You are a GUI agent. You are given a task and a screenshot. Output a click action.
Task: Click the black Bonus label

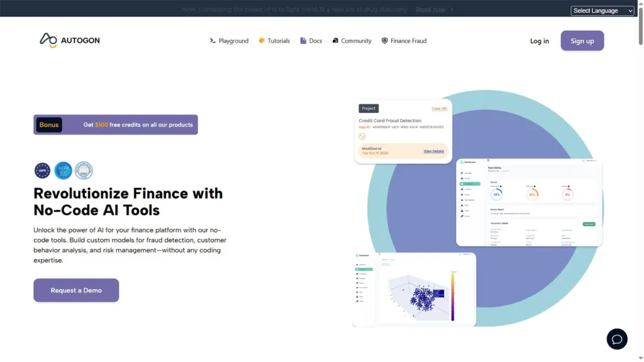coord(49,125)
